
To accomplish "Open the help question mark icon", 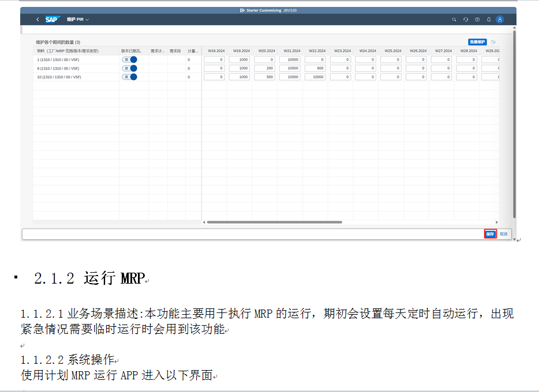I will pos(477,19).
